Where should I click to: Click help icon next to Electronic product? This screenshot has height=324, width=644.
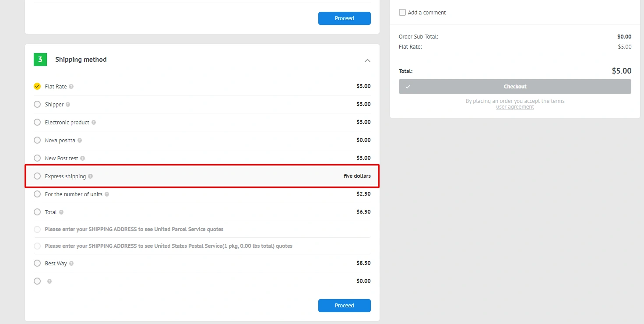[x=94, y=123]
